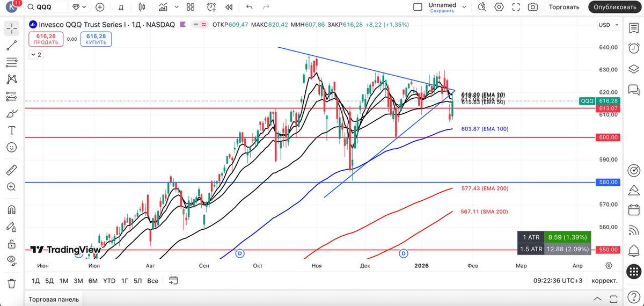Viewport: 644px width, 306px height.
Task: Create an alert with the clock-plus icon
Action: 211,7
